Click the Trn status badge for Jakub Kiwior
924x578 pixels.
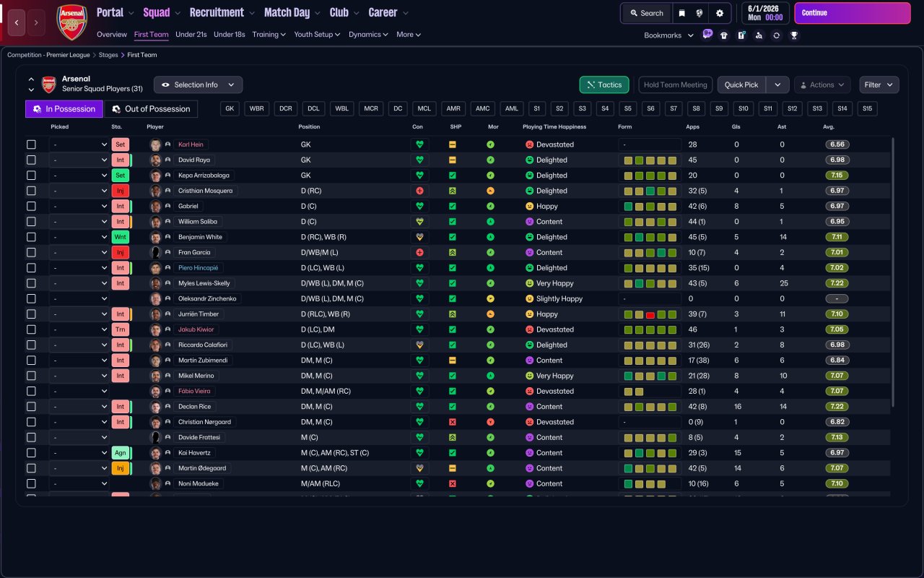[121, 329]
